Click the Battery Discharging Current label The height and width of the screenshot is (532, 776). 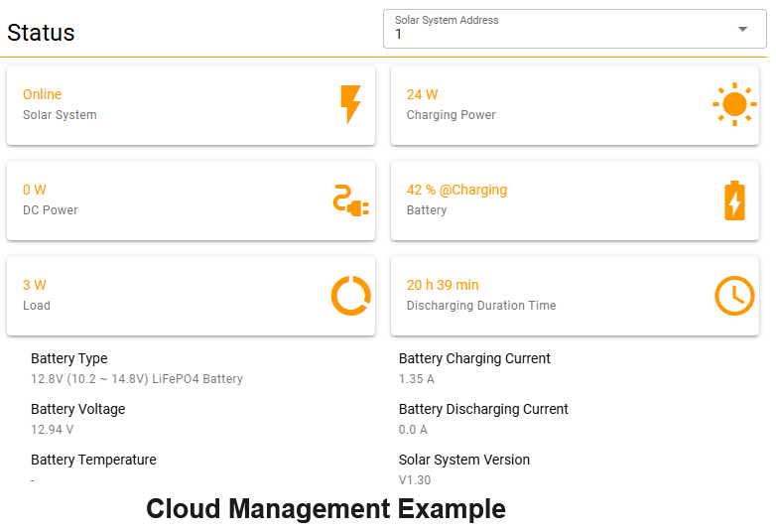tap(483, 409)
